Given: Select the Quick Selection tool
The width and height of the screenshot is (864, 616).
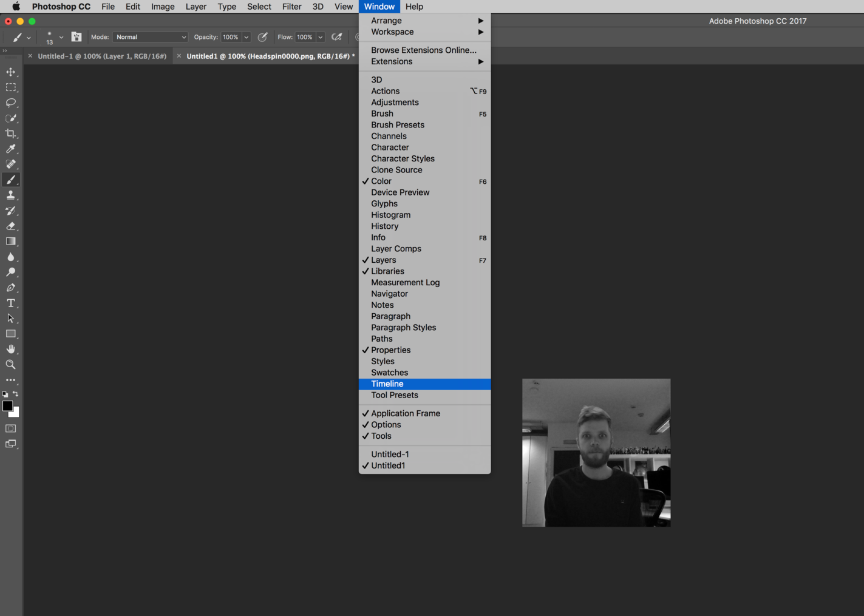Looking at the screenshot, I should (x=11, y=118).
